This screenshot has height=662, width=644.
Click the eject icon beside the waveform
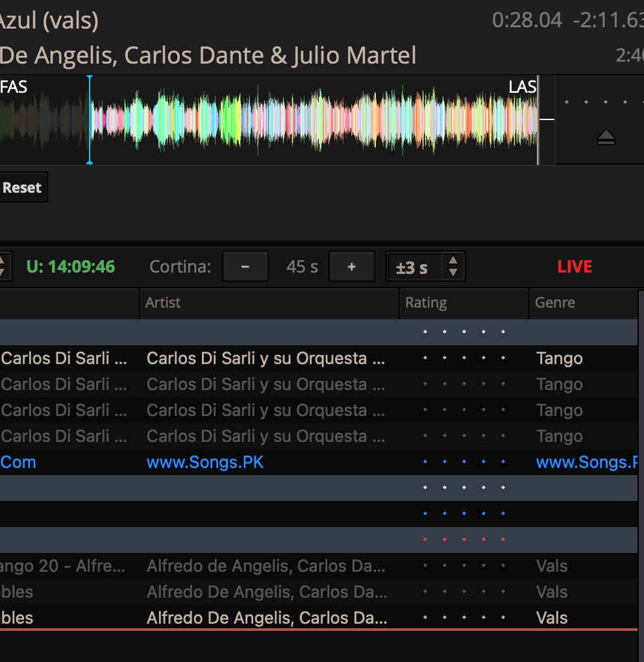point(606,137)
